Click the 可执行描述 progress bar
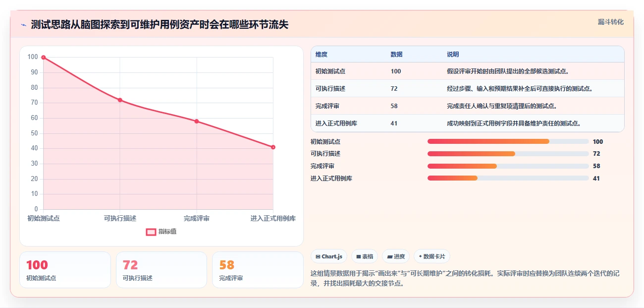 (x=508, y=154)
